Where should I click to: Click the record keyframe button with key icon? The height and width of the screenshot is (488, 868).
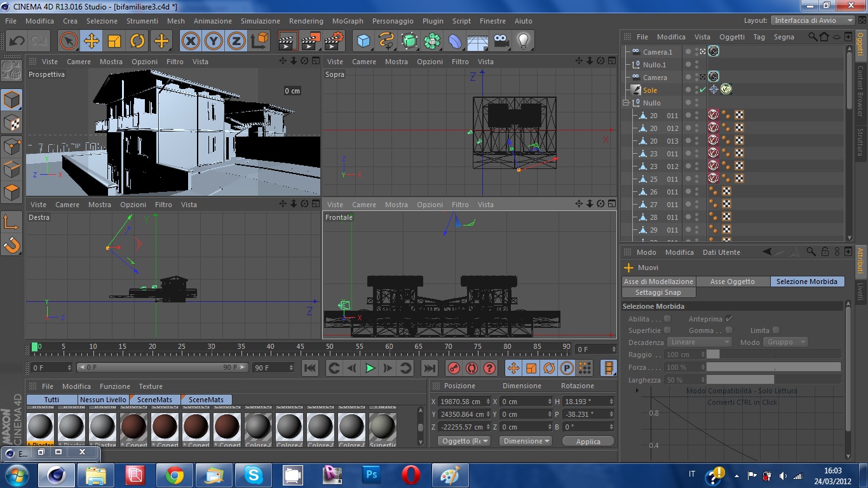point(454,368)
